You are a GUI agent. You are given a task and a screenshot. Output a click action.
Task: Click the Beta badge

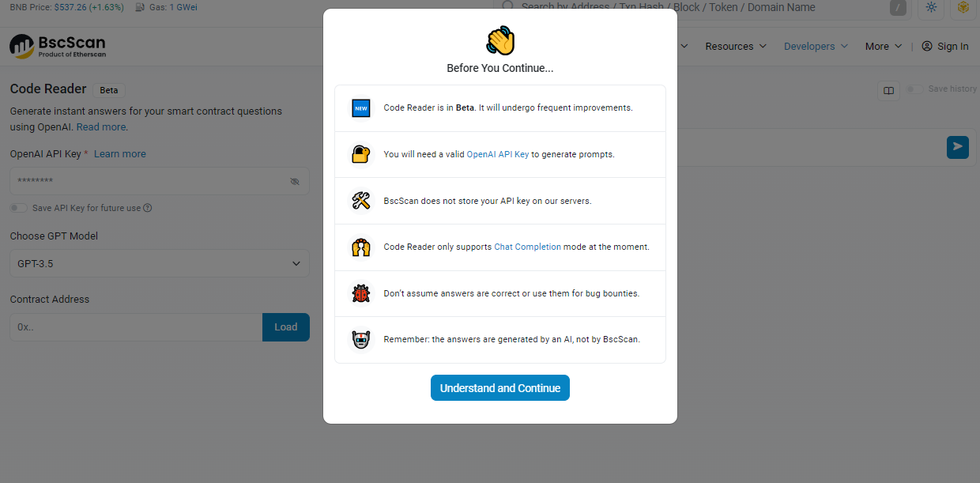[109, 90]
